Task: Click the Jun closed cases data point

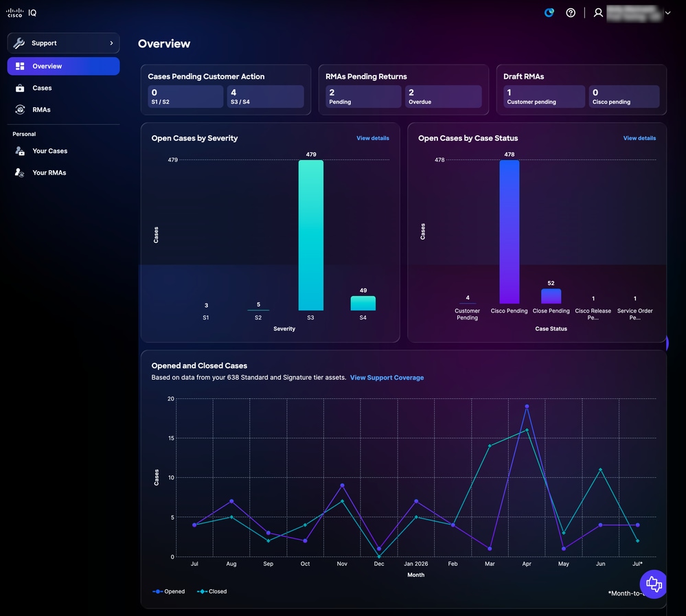Action: point(601,470)
